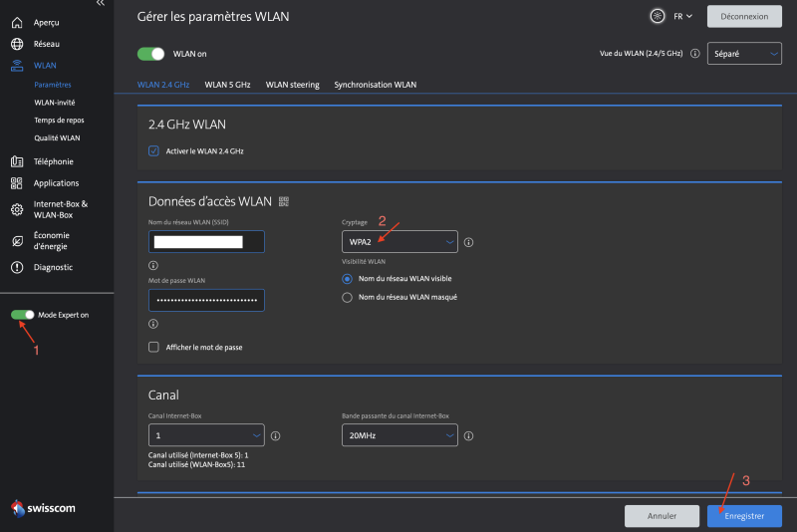Click the info icon beside the 20MHz bandwidth dropdown
This screenshot has width=797, height=532.
[x=469, y=435]
